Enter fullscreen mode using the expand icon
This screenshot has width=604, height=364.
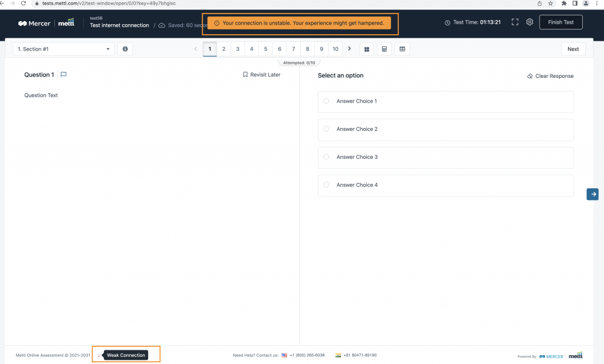514,22
